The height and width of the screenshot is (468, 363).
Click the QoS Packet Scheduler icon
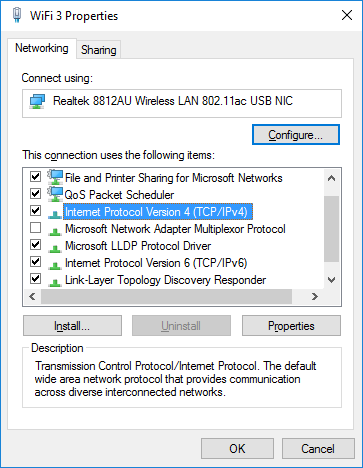[x=55, y=194]
